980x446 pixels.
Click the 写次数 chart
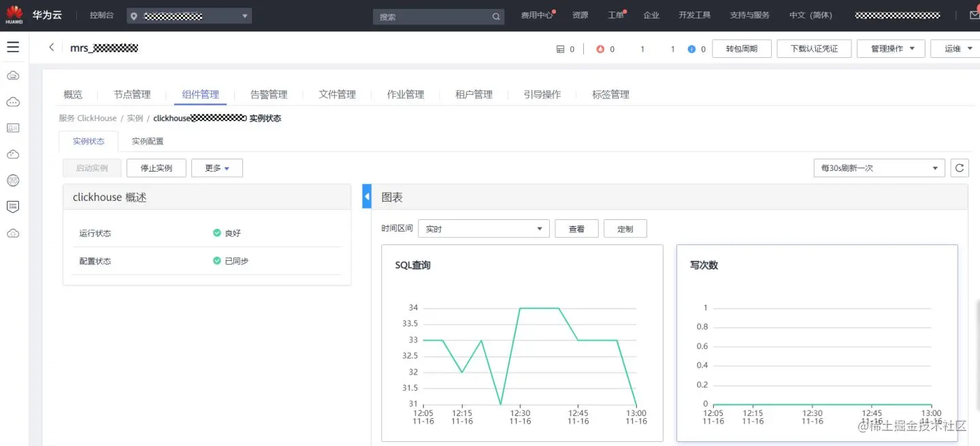coord(817,343)
